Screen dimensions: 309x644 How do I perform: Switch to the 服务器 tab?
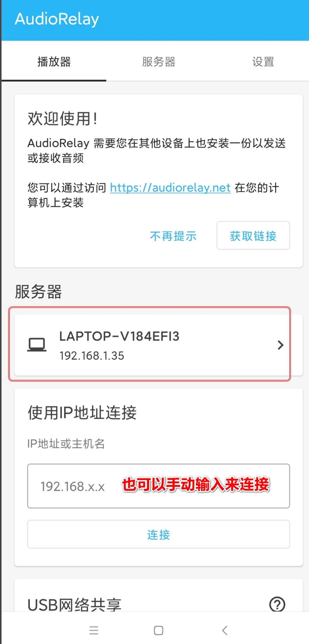click(x=159, y=62)
